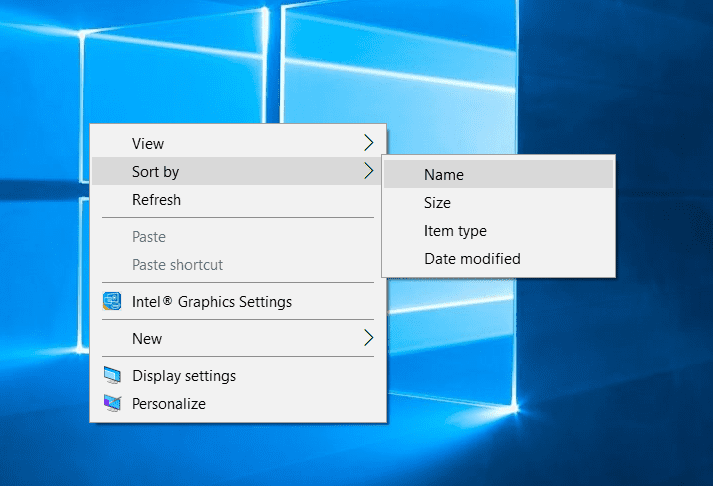
Task: Choose Refresh from the context menu
Action: 238,199
